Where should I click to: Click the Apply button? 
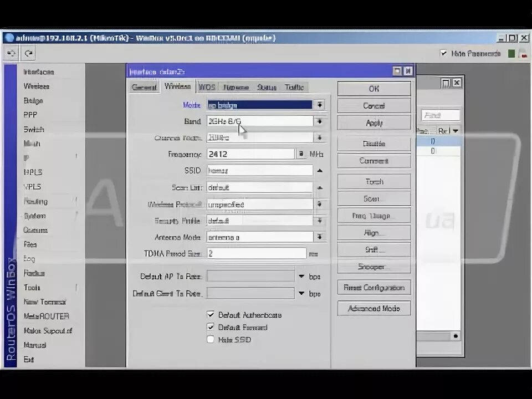[x=374, y=123]
